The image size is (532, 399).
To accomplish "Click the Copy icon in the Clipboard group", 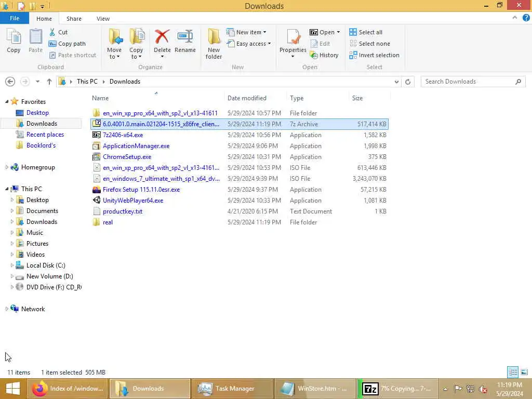I will pos(14,41).
